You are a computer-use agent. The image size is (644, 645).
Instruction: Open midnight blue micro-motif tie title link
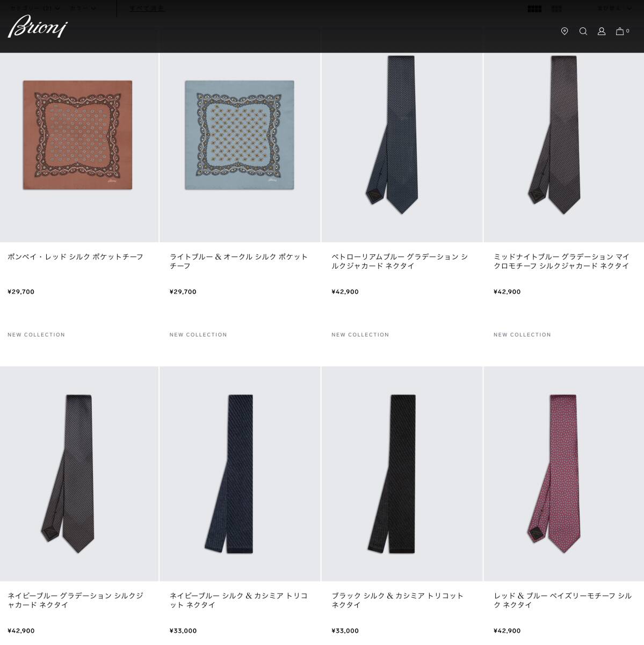(x=561, y=261)
